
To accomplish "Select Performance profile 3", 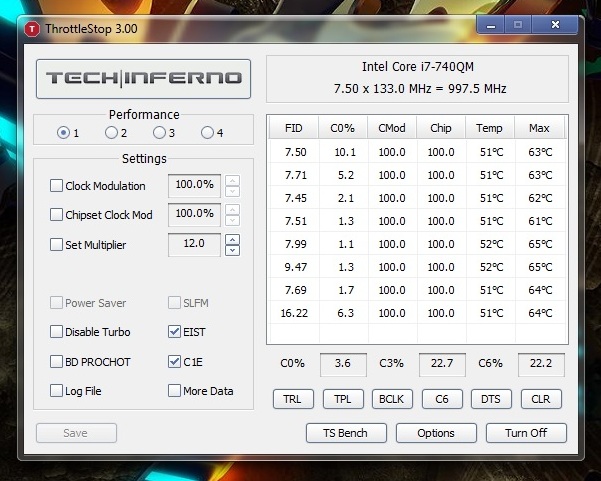I will tap(159, 133).
